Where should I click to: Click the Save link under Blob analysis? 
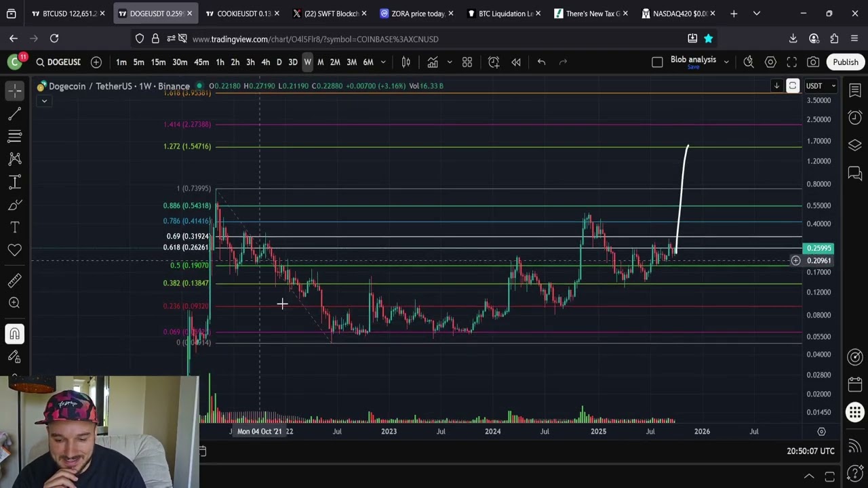(693, 67)
